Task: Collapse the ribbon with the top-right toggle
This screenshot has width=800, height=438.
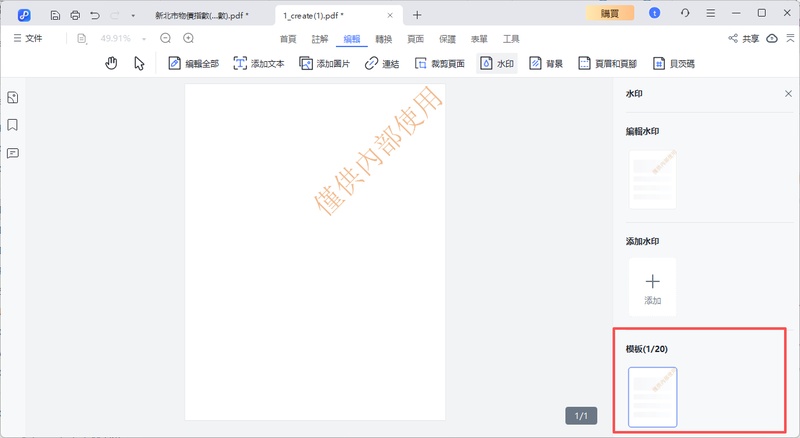Action: (x=790, y=38)
